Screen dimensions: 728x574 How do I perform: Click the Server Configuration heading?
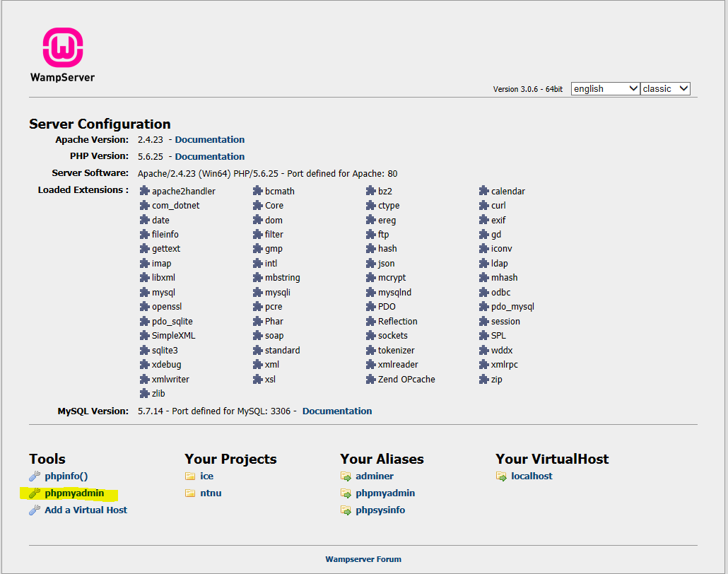coord(100,124)
